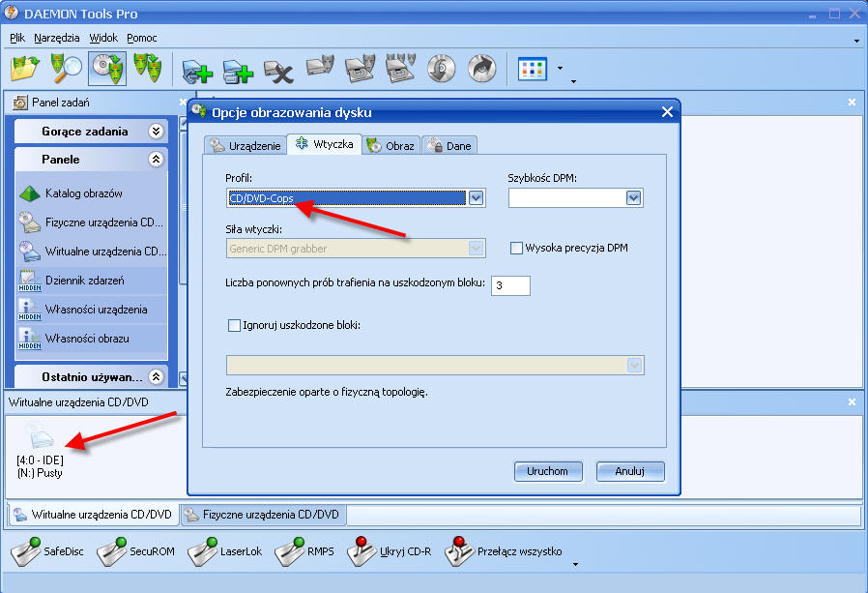The width and height of the screenshot is (868, 593).
Task: Open Fizyczne urządzenia CD panel entry
Action: point(91,222)
